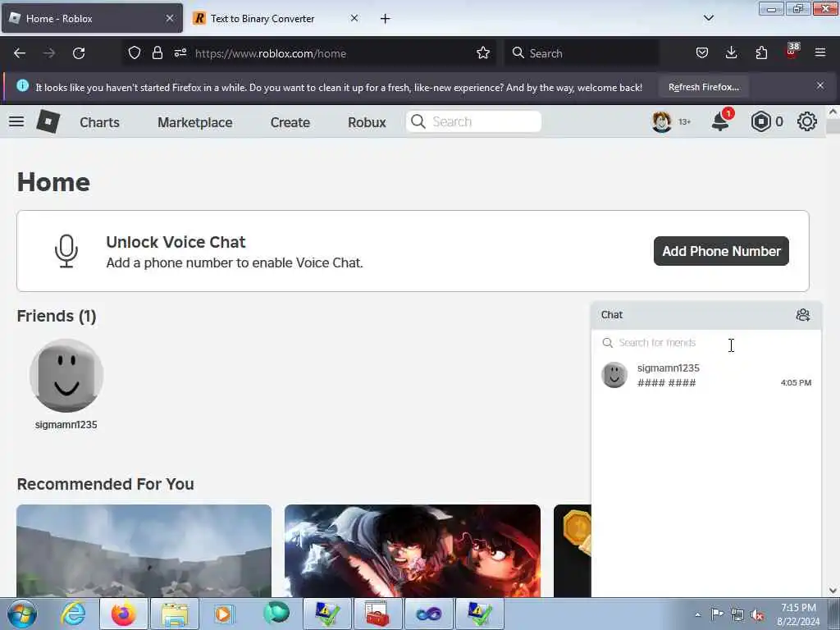Close the Text to Binary Converter tab
The image size is (840, 630).
coord(354,18)
